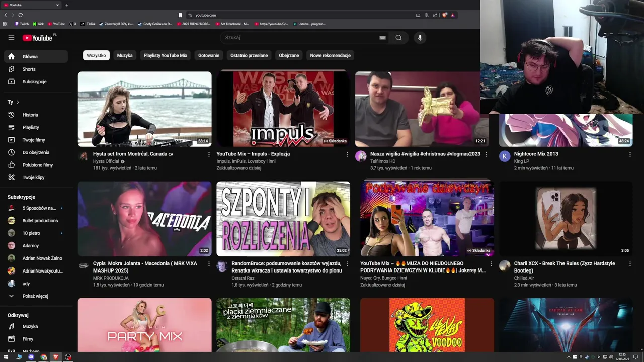Open the MRK PRODUKCJA channel link
This screenshot has height=362, width=644.
coord(111,278)
